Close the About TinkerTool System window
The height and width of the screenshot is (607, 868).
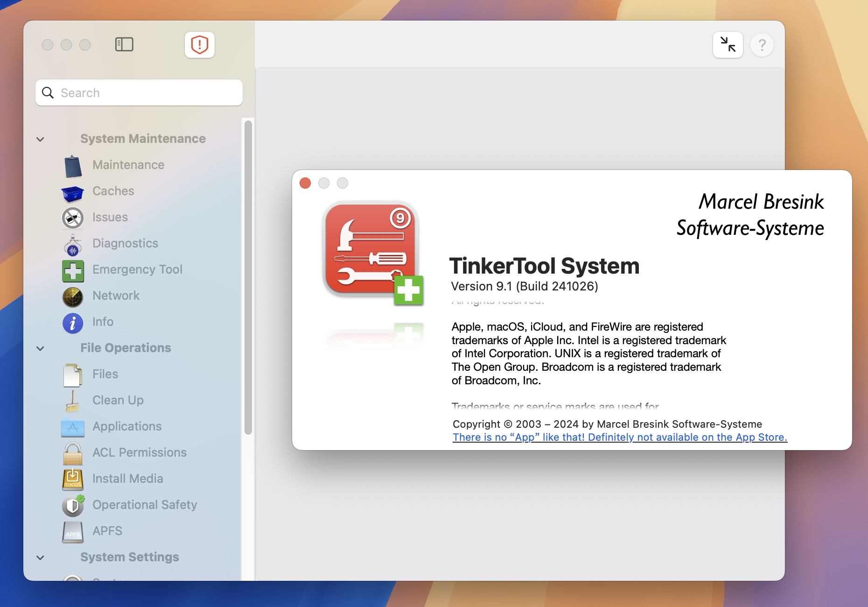[x=305, y=183]
